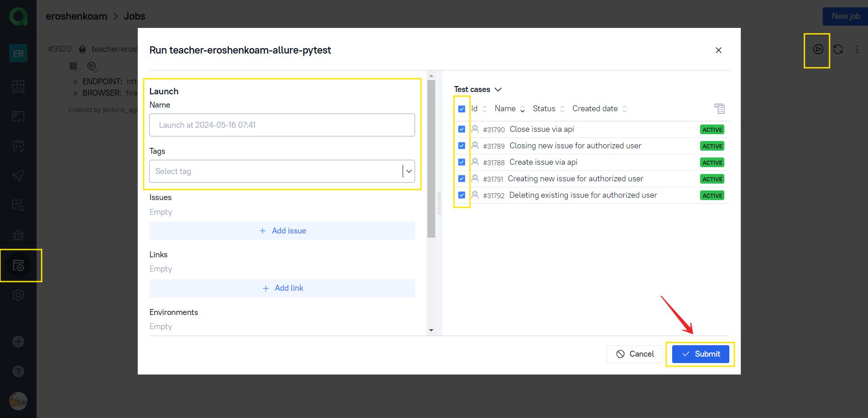Image resolution: width=868 pixels, height=418 pixels.
Task: Open the Analytics search sidebar icon
Action: 18,205
